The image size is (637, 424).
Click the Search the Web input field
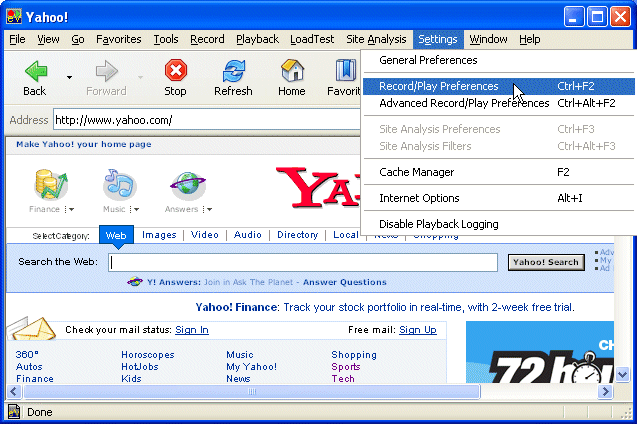point(303,262)
